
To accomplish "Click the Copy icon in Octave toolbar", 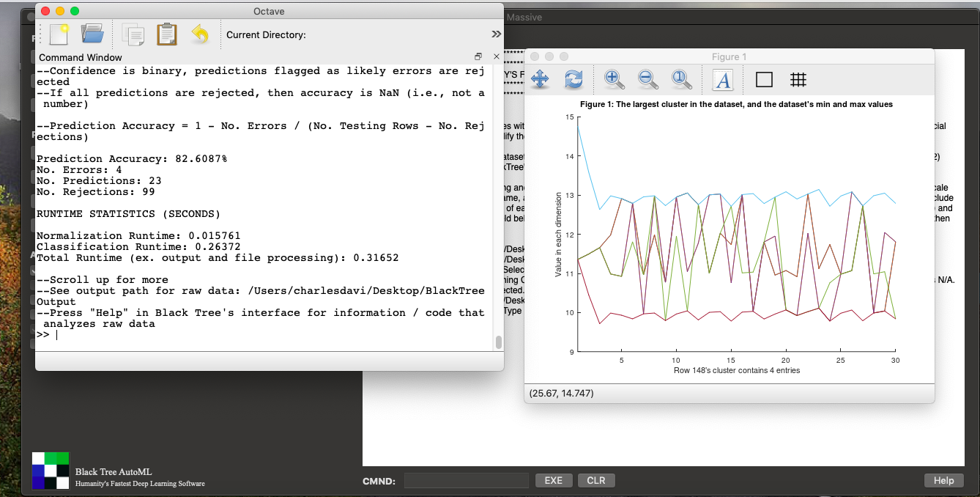I will click(133, 34).
